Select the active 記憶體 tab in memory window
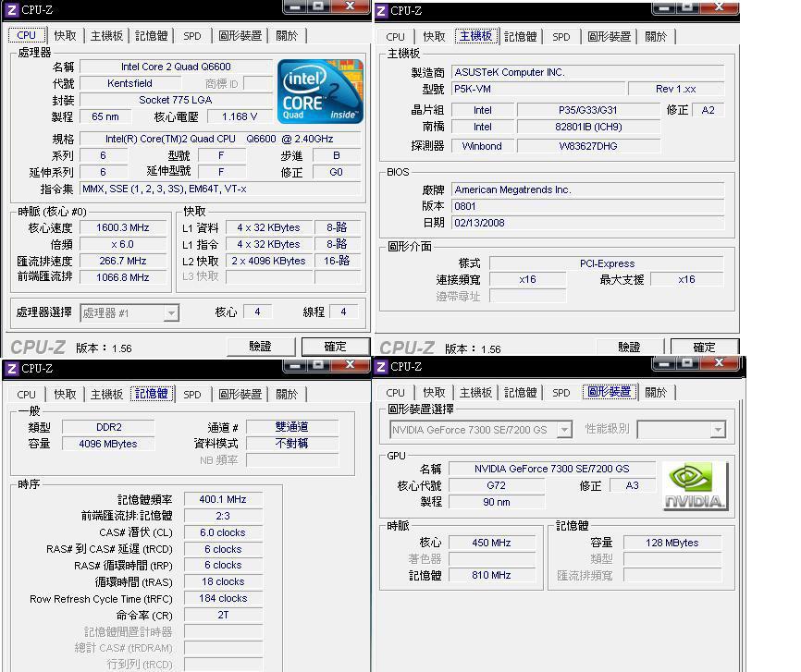The width and height of the screenshot is (801, 672). coord(151,394)
